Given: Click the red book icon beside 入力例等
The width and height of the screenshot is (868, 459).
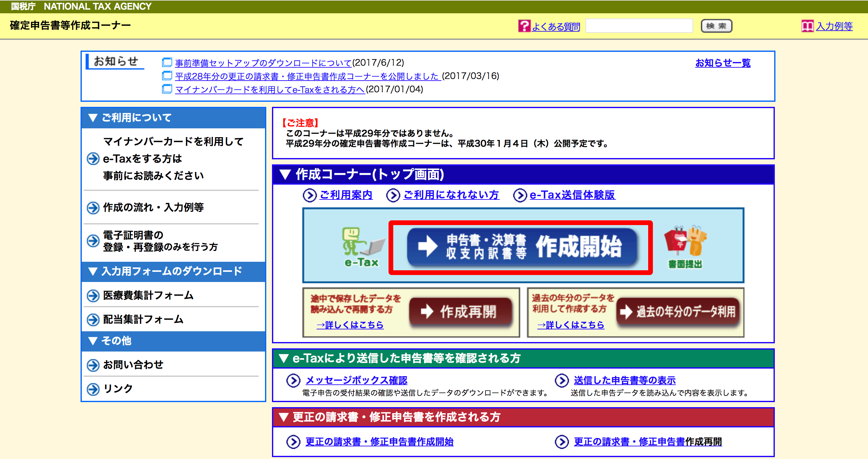Looking at the screenshot, I should (x=807, y=26).
